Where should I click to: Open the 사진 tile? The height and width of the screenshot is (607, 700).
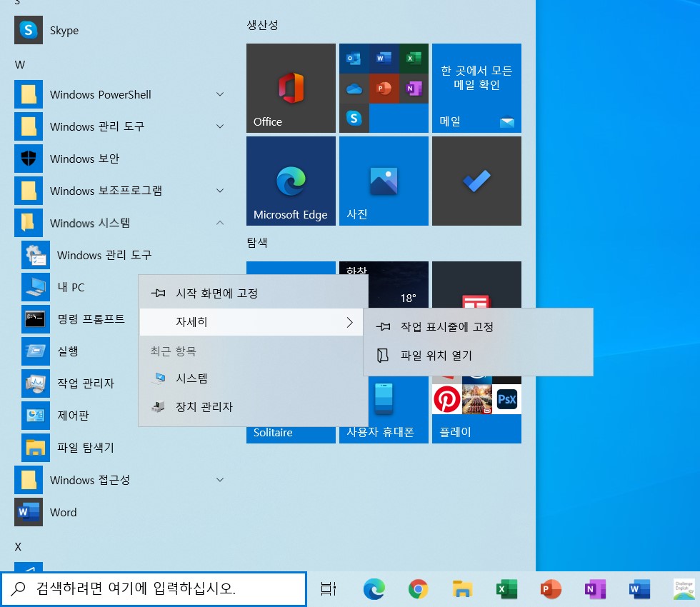coord(384,181)
